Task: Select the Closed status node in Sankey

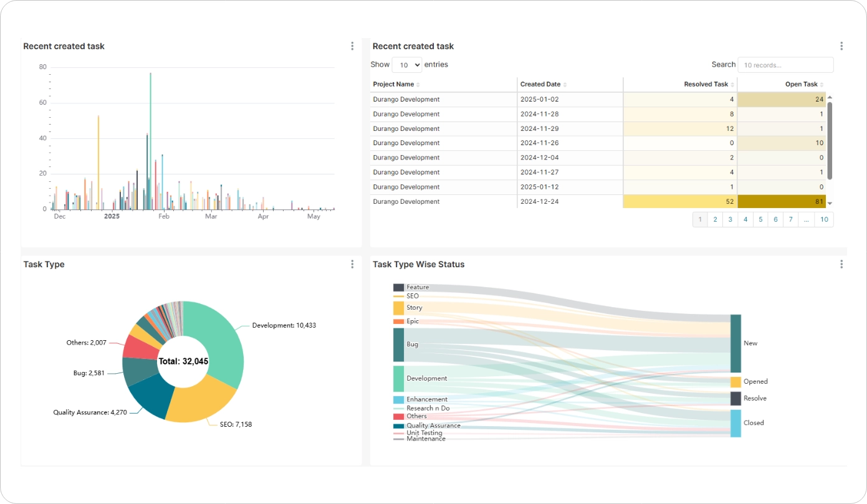Action: pyautogui.click(x=735, y=423)
